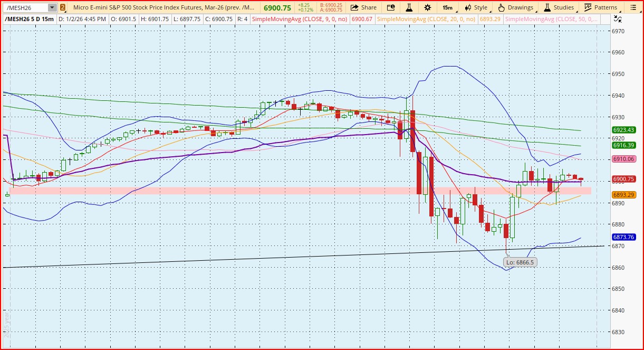Open the quick quote details icon

(x=390, y=7)
